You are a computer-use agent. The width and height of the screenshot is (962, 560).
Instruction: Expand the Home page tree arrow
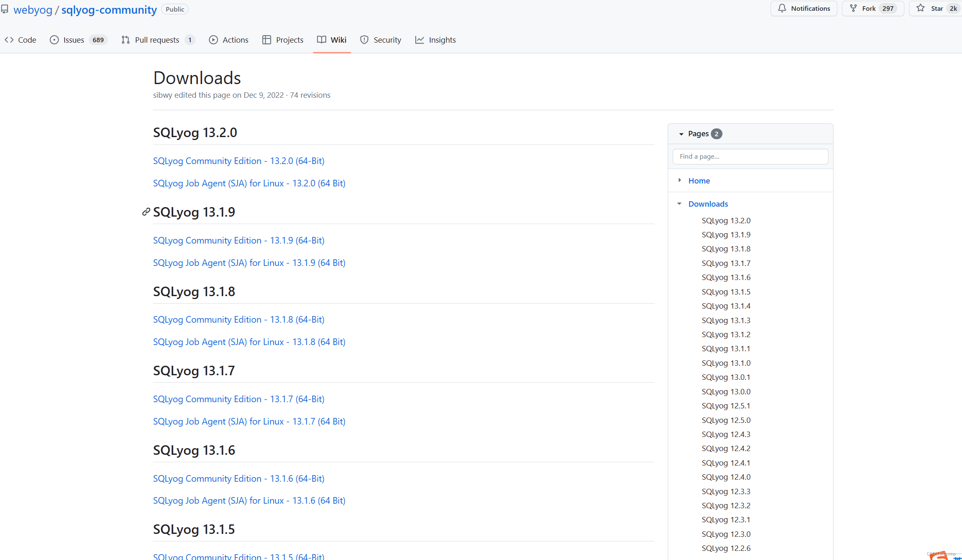[x=680, y=180]
